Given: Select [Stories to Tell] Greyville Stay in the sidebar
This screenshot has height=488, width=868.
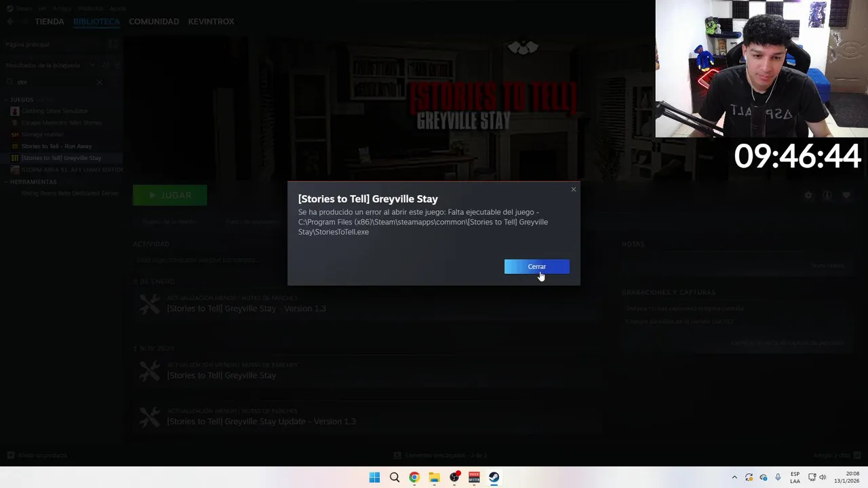Looking at the screenshot, I should 61,158.
